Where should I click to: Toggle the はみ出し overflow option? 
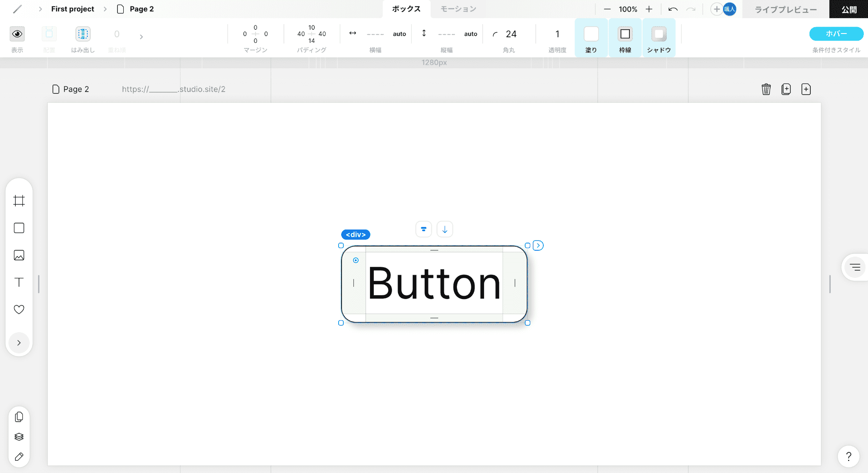(x=83, y=34)
